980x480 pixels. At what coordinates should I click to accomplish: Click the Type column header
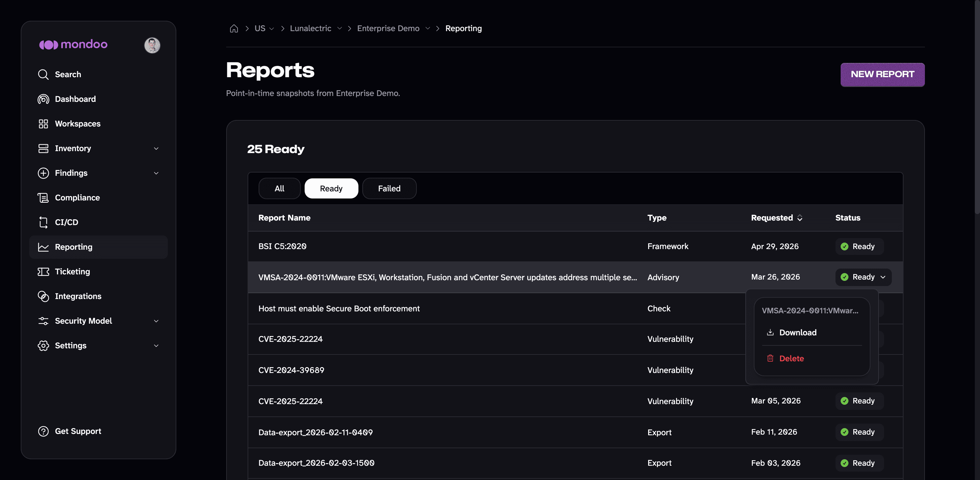click(657, 218)
